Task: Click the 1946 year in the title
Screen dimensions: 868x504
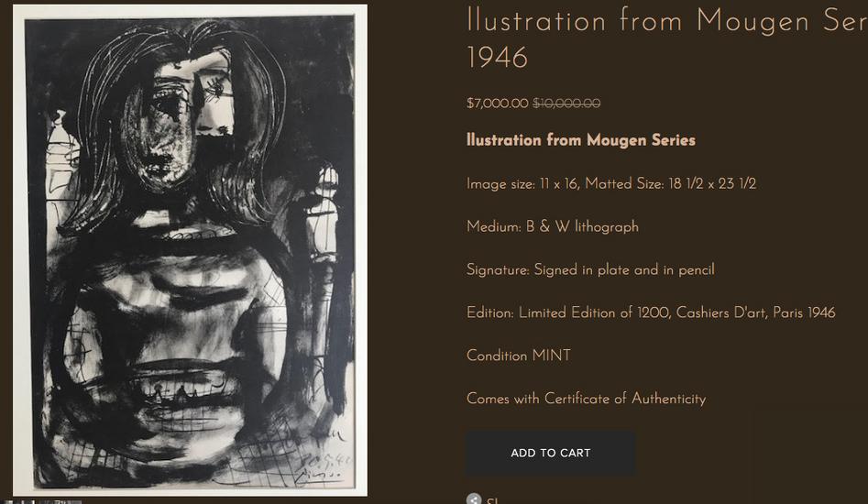Action: 497,58
